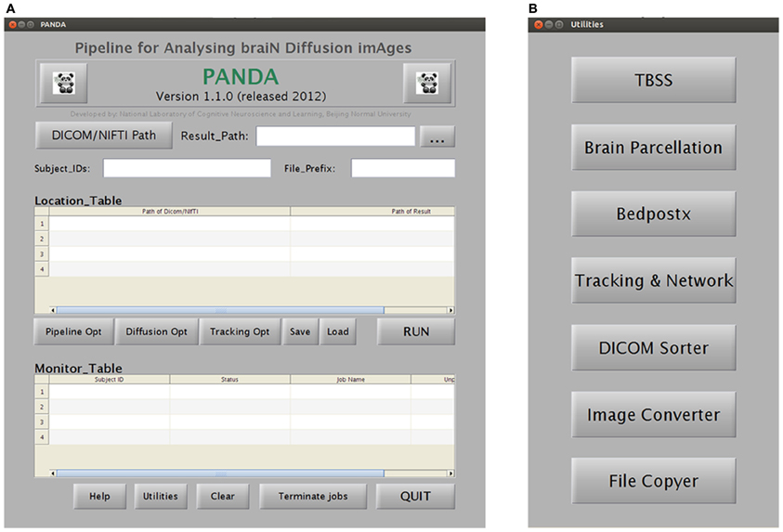Click the left panda logo icon
The width and height of the screenshot is (783, 532).
pyautogui.click(x=63, y=83)
